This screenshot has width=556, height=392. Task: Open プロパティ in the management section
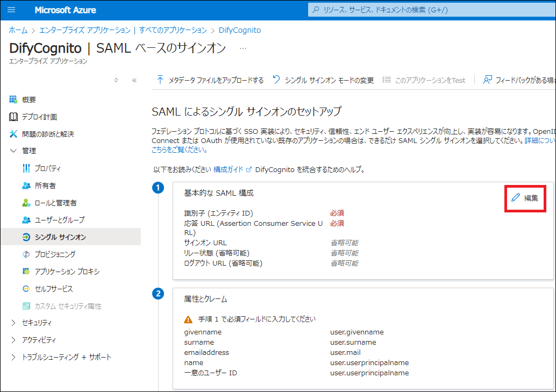[47, 168]
